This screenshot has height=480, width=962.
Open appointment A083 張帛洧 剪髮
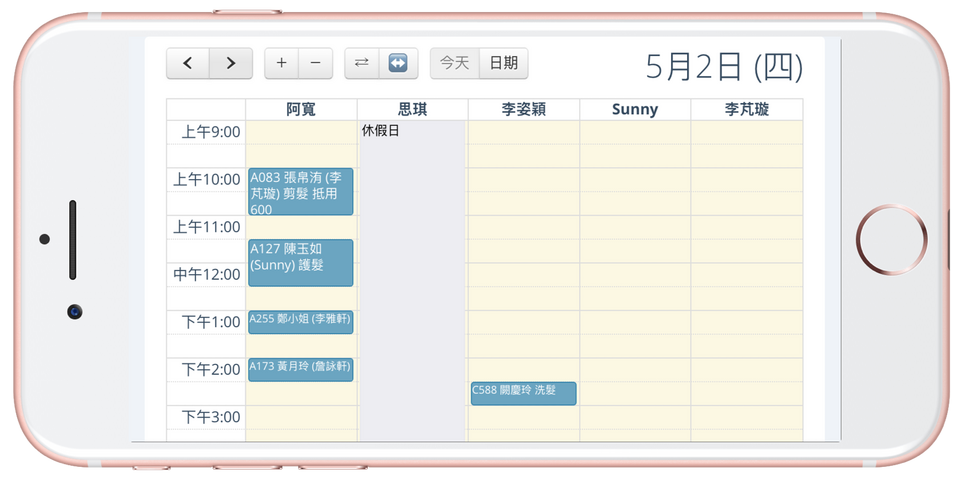(x=300, y=192)
